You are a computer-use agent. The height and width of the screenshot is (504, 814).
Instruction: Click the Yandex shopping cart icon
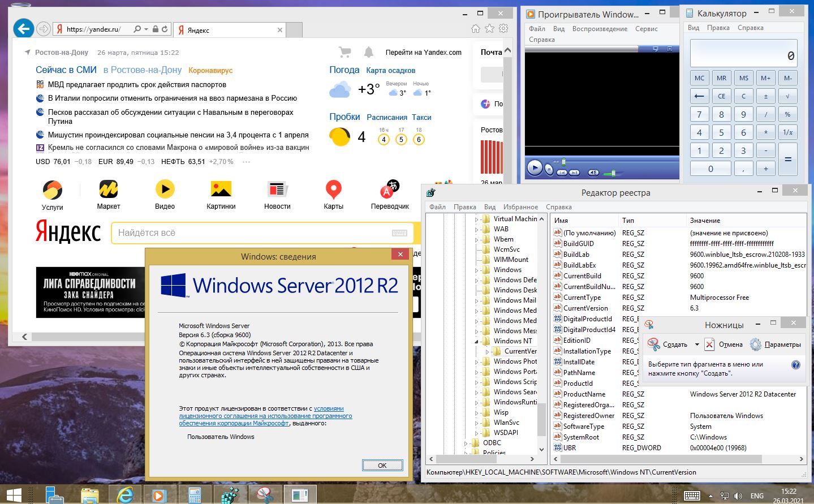[344, 52]
